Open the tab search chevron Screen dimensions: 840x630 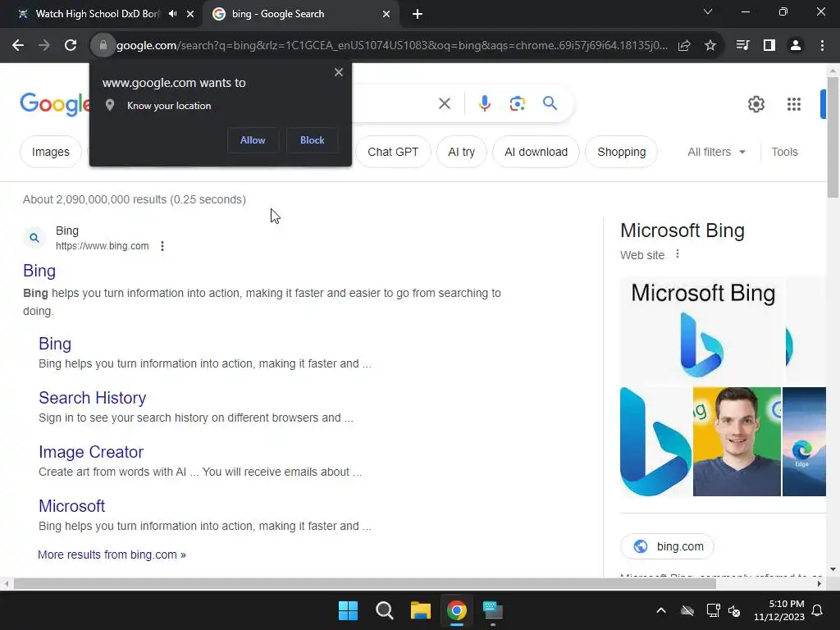[x=708, y=11]
